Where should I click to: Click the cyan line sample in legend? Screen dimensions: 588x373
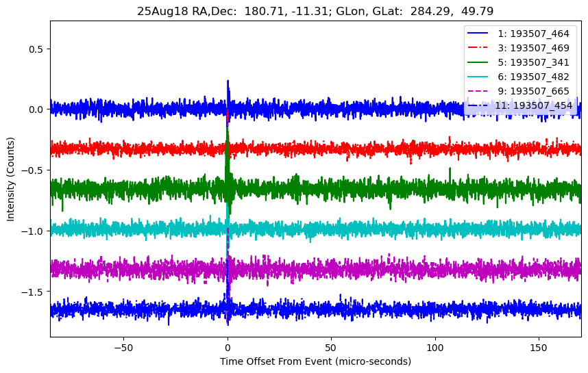(478, 77)
